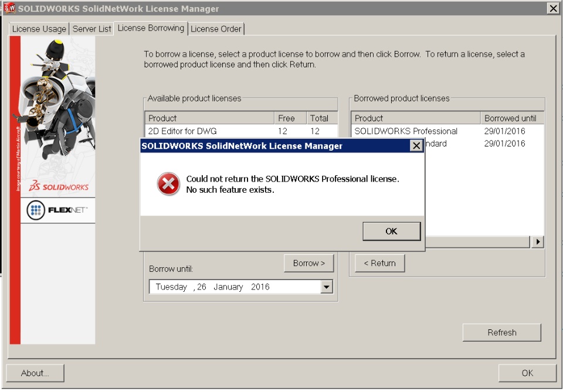Click the Borrow > button

(309, 263)
